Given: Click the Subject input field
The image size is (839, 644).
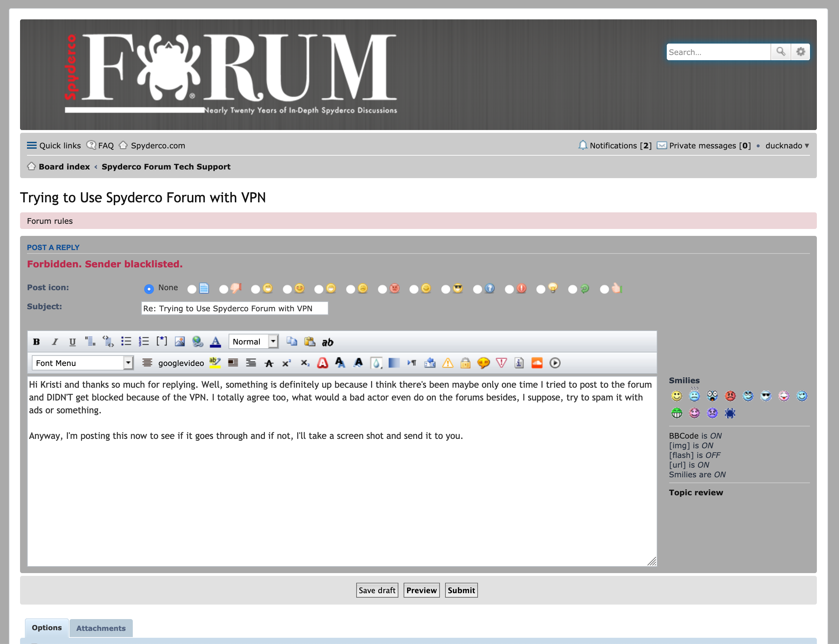Looking at the screenshot, I should point(234,309).
